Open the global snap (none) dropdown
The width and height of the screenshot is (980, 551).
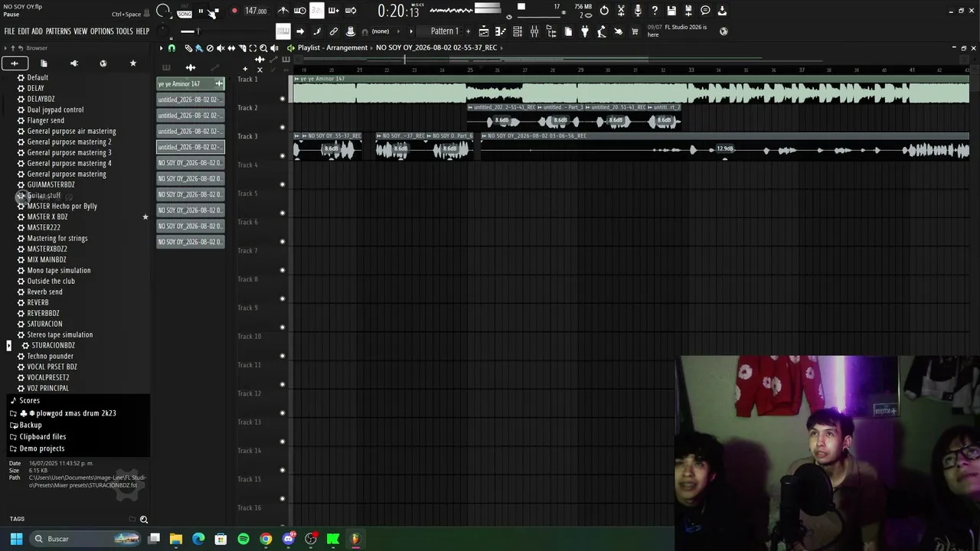pyautogui.click(x=381, y=31)
